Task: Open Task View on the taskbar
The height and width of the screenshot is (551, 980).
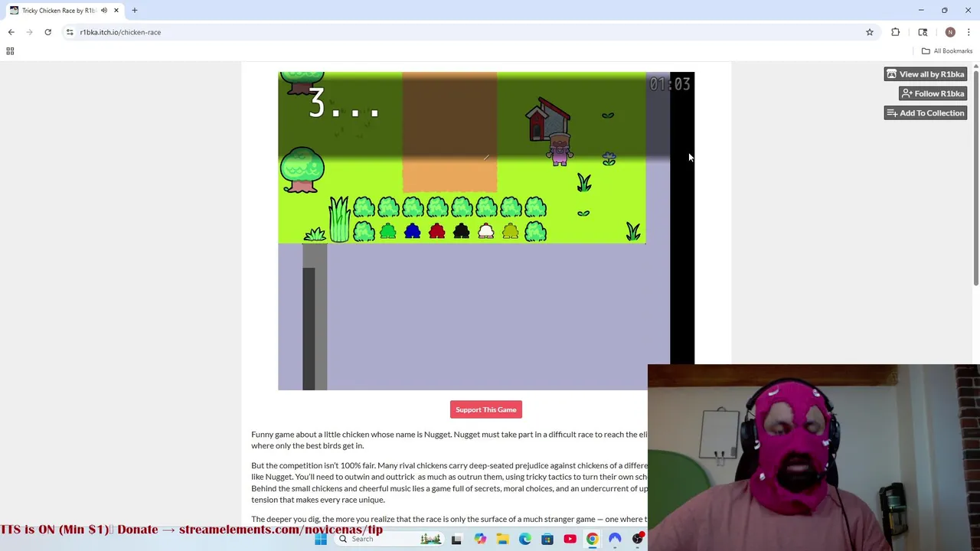Action: [x=456, y=539]
